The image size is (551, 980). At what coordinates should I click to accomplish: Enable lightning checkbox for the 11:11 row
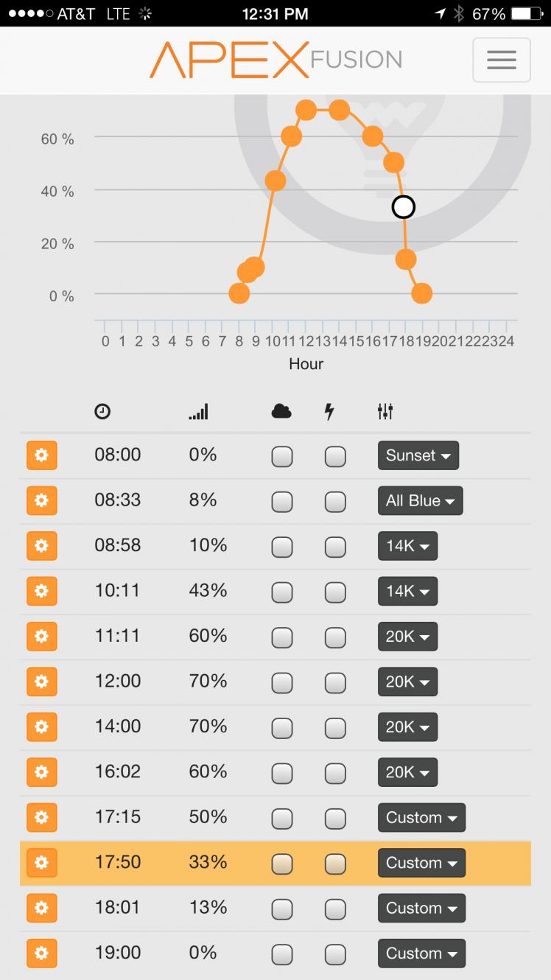click(335, 637)
